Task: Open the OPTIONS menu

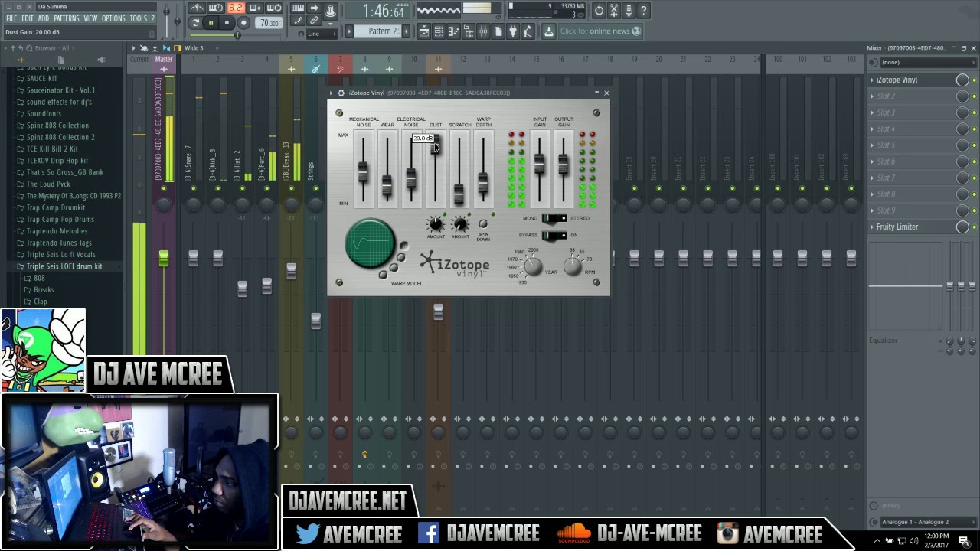Action: [113, 18]
